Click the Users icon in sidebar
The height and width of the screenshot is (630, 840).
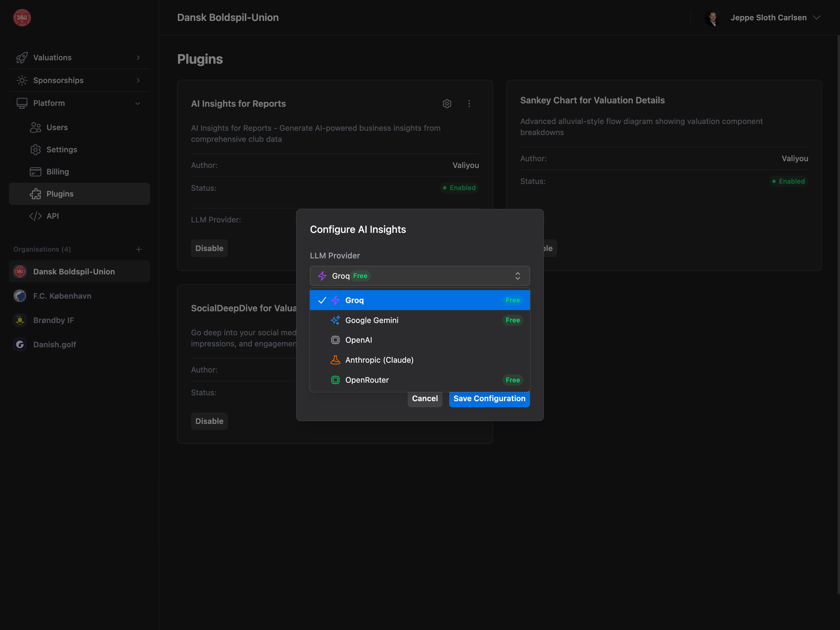(35, 127)
